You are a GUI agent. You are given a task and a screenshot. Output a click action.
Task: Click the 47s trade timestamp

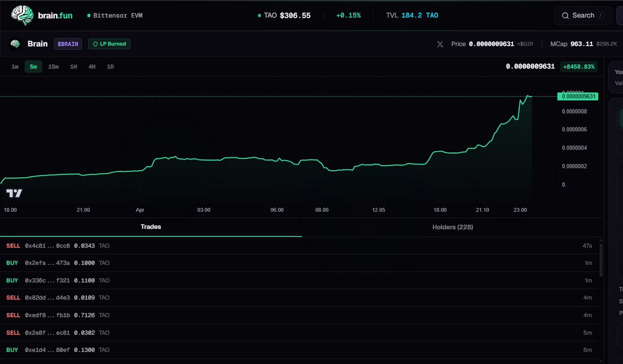(x=587, y=246)
